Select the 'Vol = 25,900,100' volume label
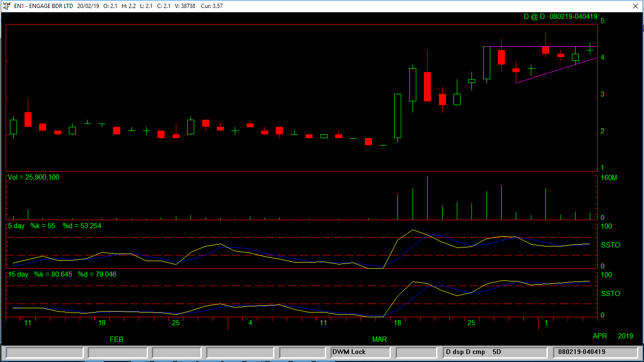The height and width of the screenshot is (362, 644). point(34,177)
